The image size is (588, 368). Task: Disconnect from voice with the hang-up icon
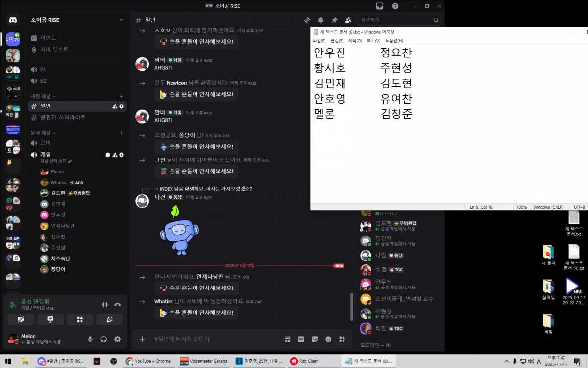coord(117,304)
